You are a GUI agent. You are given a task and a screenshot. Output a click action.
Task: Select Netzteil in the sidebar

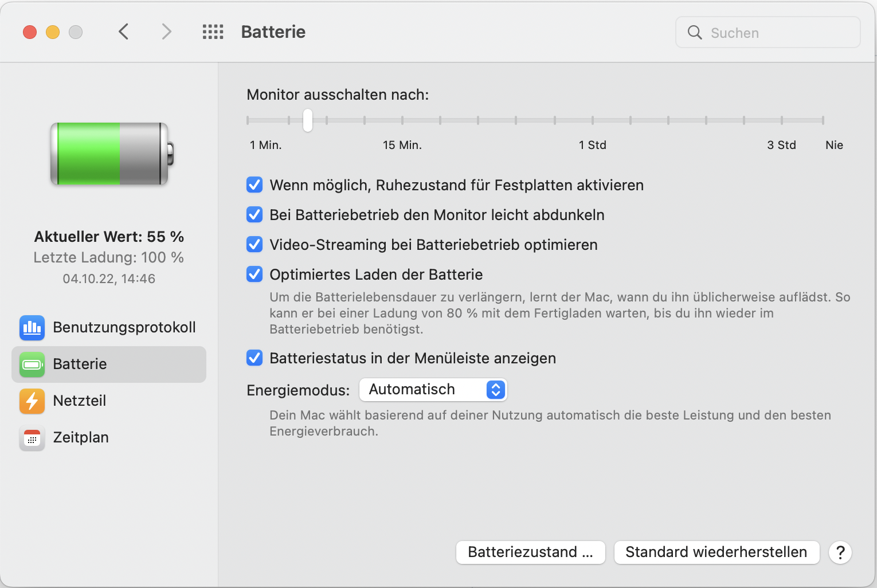point(80,401)
